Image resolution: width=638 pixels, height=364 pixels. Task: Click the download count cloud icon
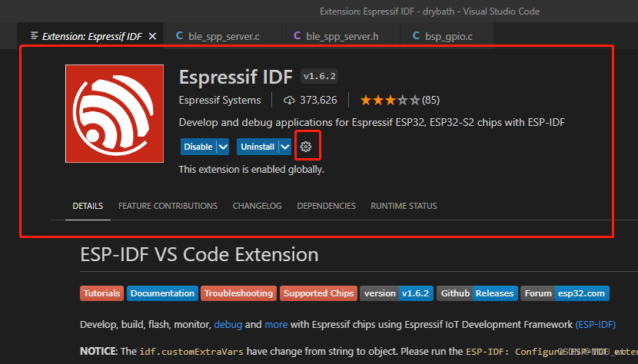[289, 100]
